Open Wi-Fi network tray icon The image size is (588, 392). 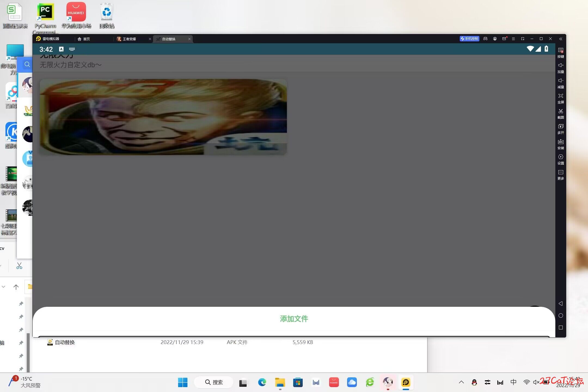coord(526,382)
